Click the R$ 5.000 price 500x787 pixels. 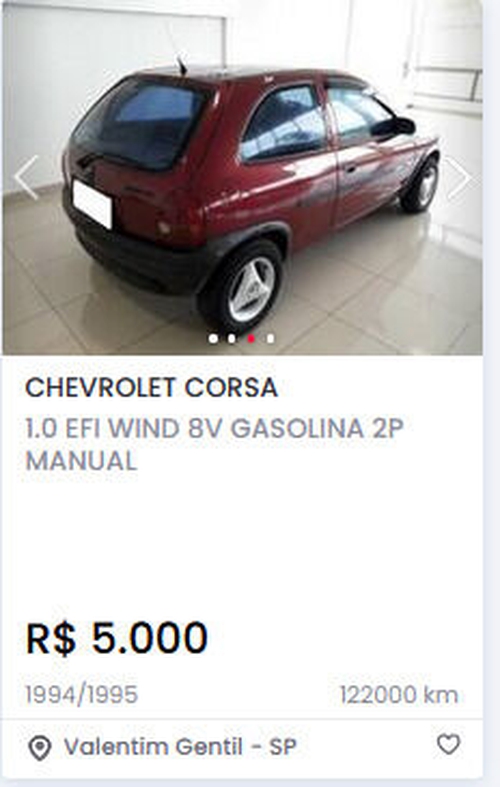(x=116, y=638)
